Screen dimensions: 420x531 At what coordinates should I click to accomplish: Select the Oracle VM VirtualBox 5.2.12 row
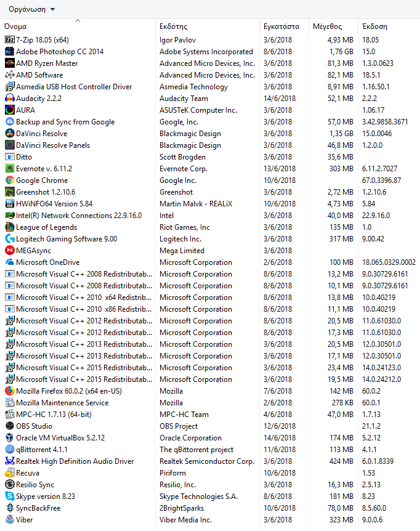pyautogui.click(x=210, y=438)
